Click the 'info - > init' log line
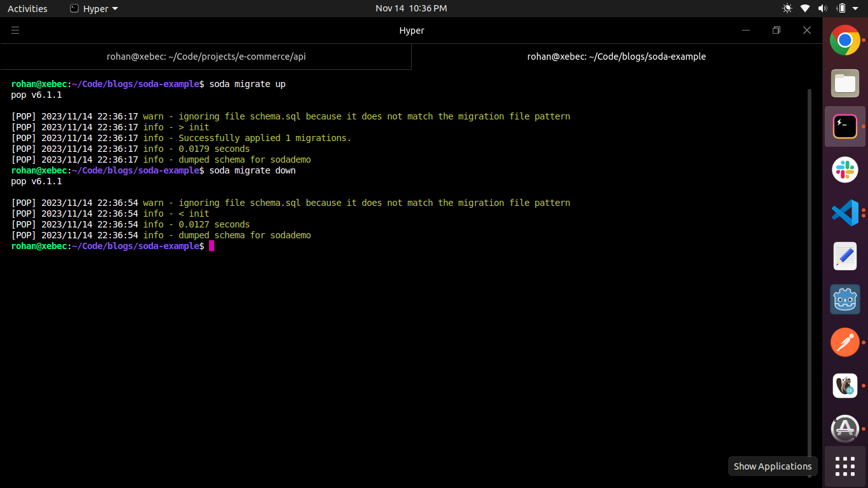The width and height of the screenshot is (868, 488). tap(110, 127)
